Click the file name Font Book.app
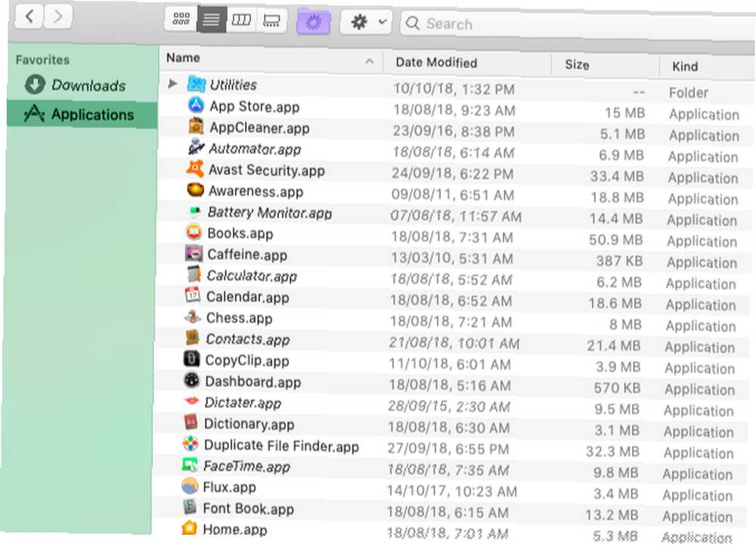 point(248,508)
